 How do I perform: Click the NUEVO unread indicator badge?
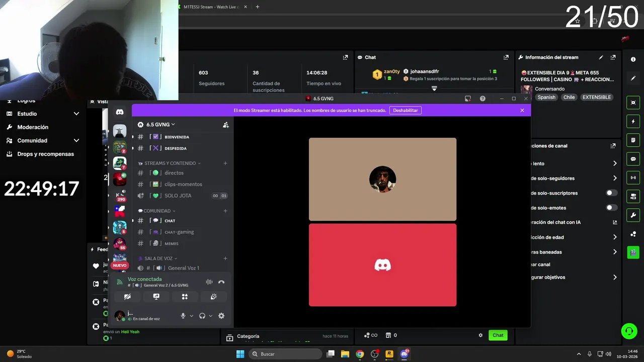pos(120,265)
